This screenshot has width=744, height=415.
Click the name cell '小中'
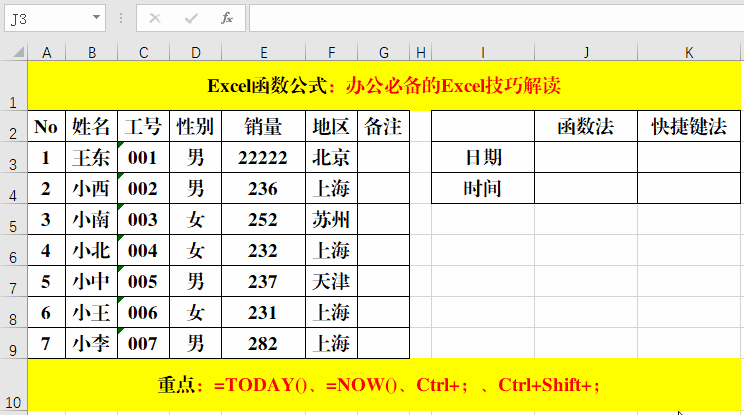pos(92,282)
